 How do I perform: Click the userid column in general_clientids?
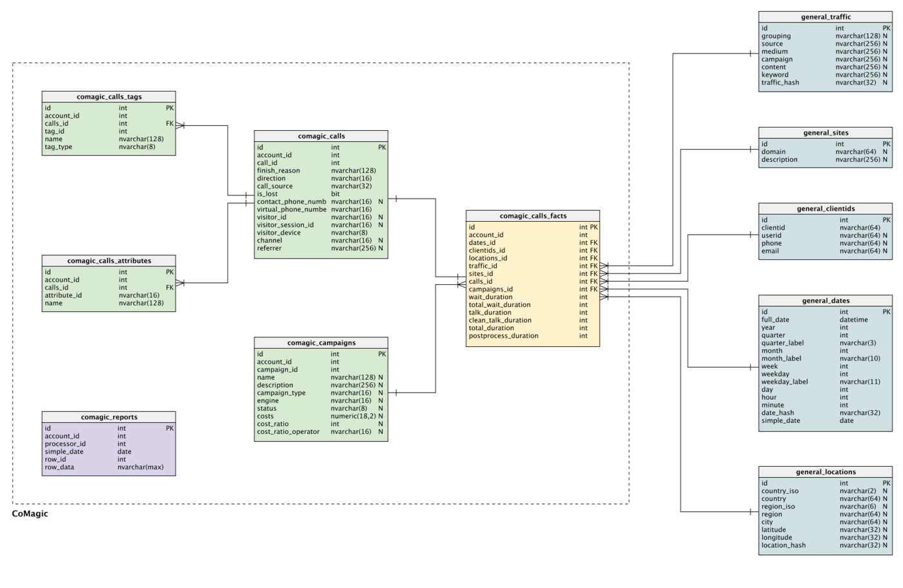click(826, 236)
